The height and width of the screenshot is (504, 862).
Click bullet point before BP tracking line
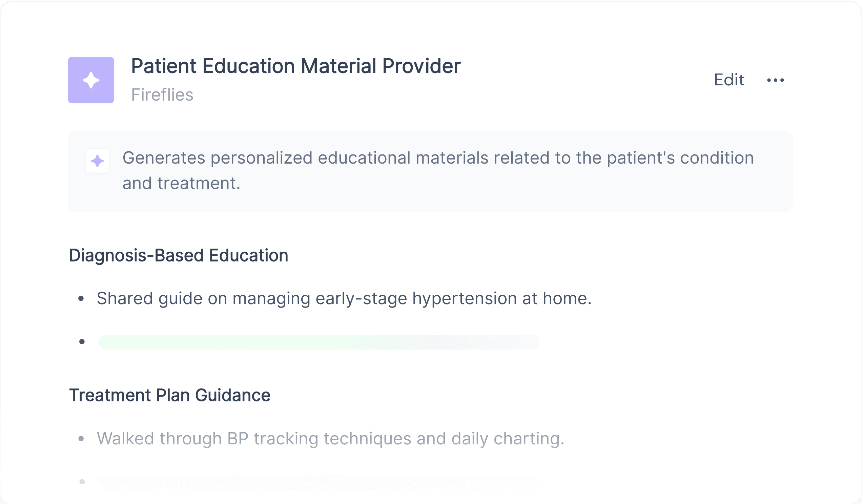(81, 439)
